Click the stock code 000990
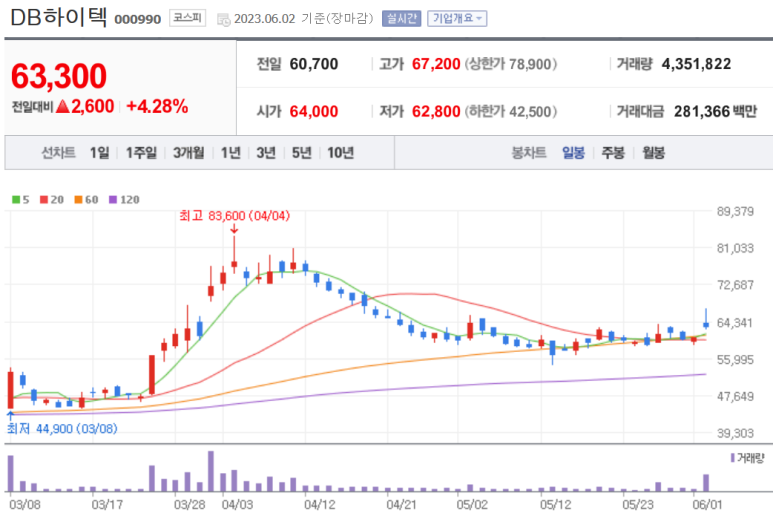 coord(138,19)
